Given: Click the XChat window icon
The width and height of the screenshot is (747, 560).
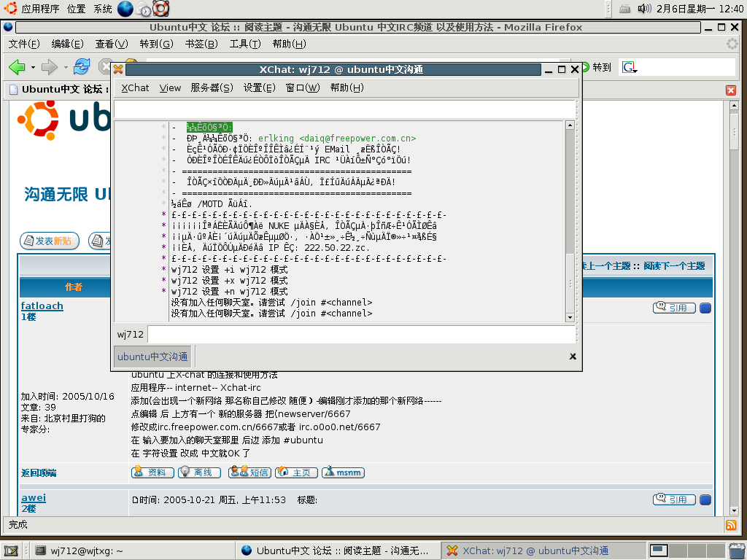Looking at the screenshot, I should pyautogui.click(x=118, y=69).
